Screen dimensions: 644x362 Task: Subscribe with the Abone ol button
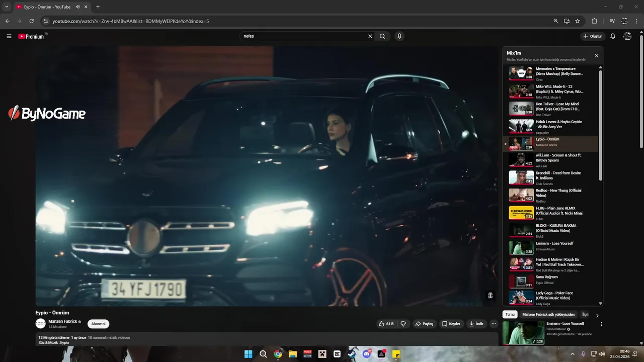pos(98,324)
